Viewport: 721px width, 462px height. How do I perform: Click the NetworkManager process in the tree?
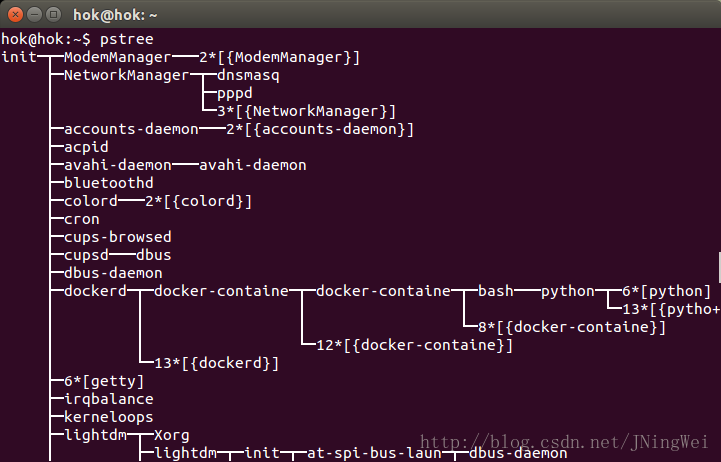[126, 75]
